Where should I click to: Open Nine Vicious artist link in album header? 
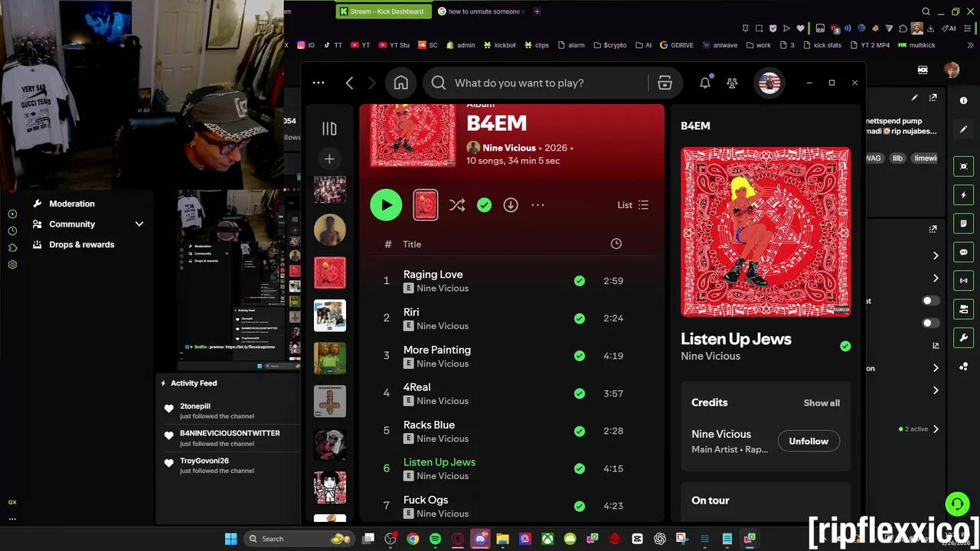tap(509, 148)
